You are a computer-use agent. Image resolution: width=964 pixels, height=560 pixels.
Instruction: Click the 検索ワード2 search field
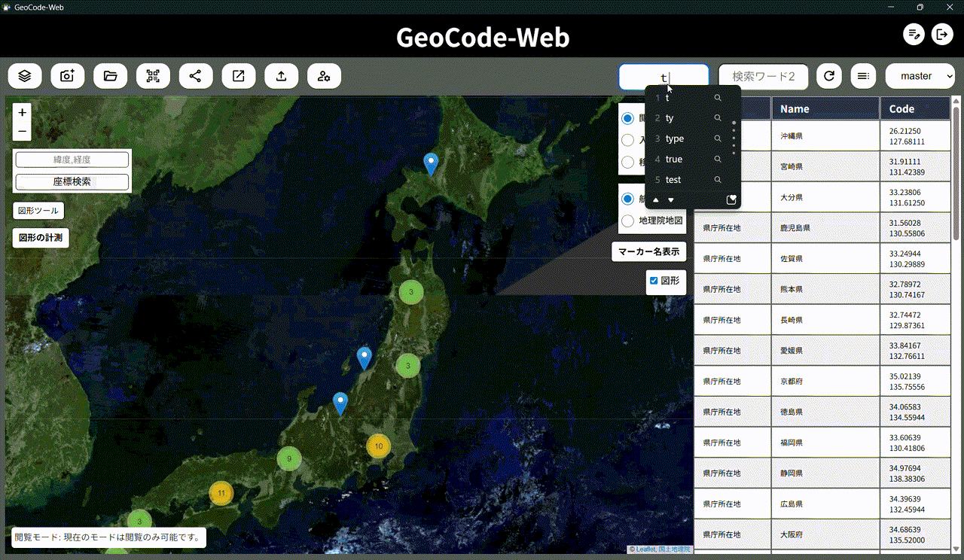pos(764,76)
